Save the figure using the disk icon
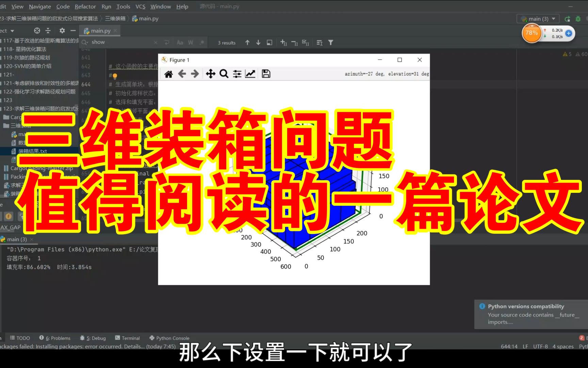 [266, 74]
